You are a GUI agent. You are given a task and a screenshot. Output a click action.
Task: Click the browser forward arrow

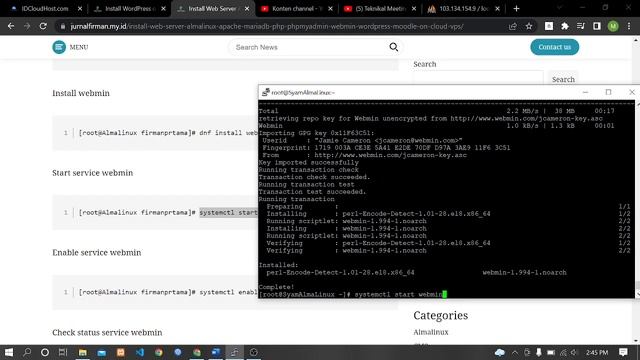[27, 26]
